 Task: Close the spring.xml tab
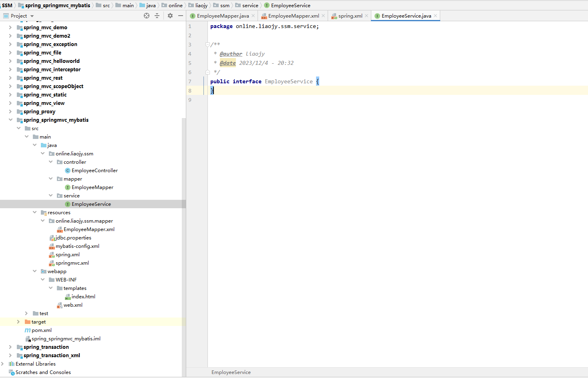366,16
